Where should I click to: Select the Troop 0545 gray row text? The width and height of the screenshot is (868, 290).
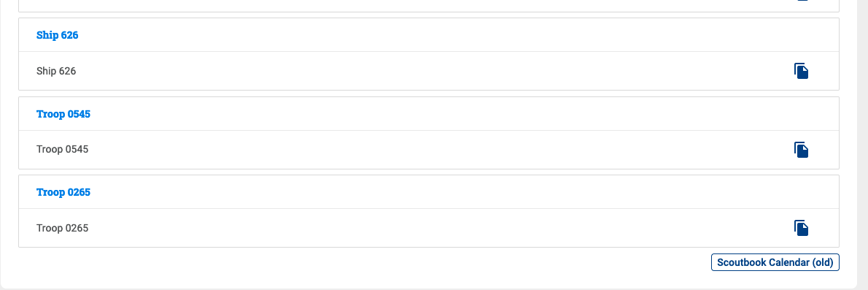(x=62, y=149)
